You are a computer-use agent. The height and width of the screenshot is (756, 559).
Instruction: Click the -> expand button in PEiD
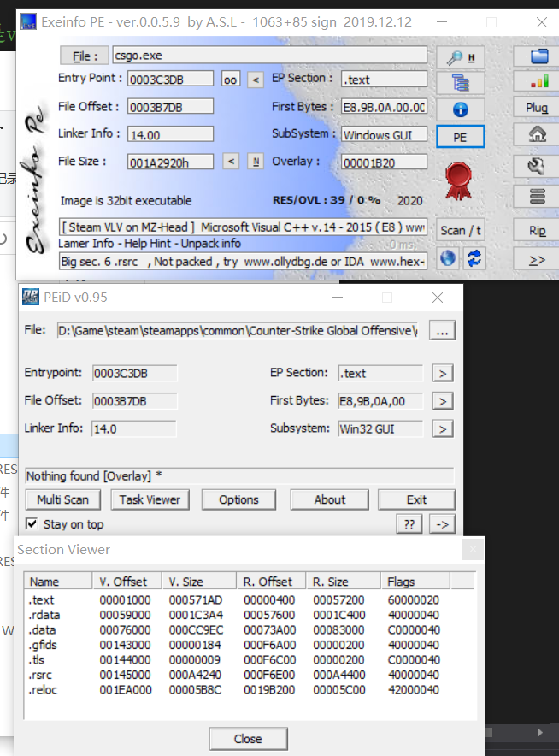pos(442,524)
